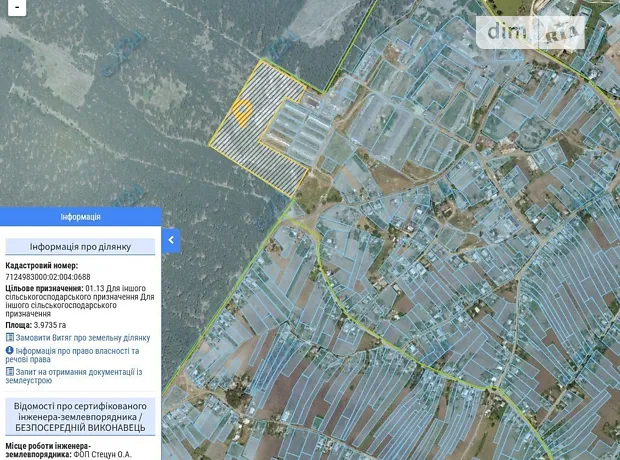Open Запит на отримання документації link
Screen dimensions: 620x460
coord(78,376)
